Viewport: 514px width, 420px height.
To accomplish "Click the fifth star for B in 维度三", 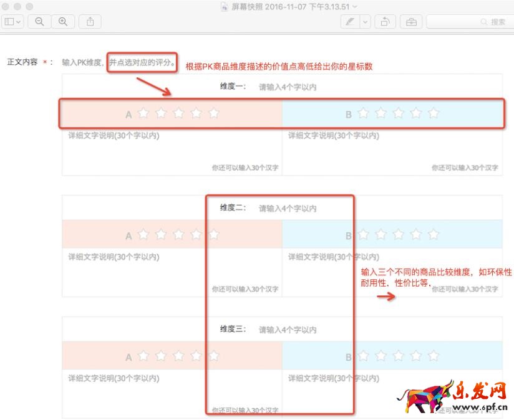I will pos(434,356).
